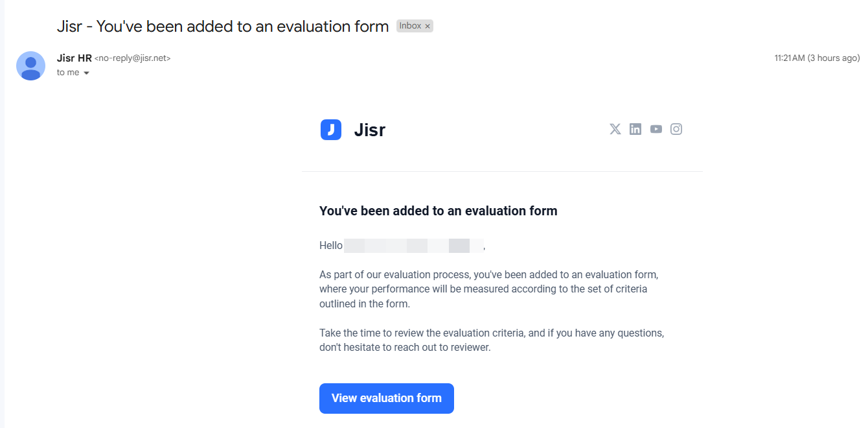The height and width of the screenshot is (428, 868).
Task: Click the Jisr wordmark text beside logo
Action: [369, 130]
